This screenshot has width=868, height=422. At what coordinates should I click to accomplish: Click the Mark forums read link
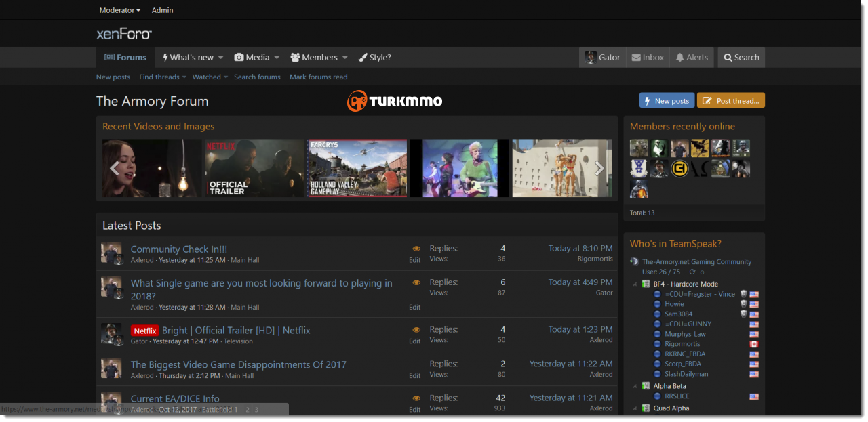[x=318, y=77]
